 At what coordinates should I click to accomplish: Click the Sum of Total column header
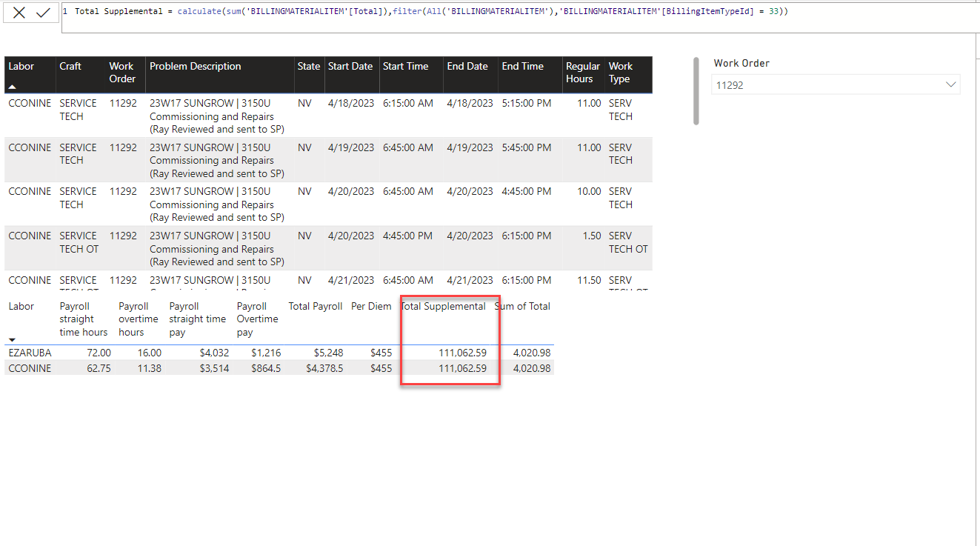coord(522,306)
